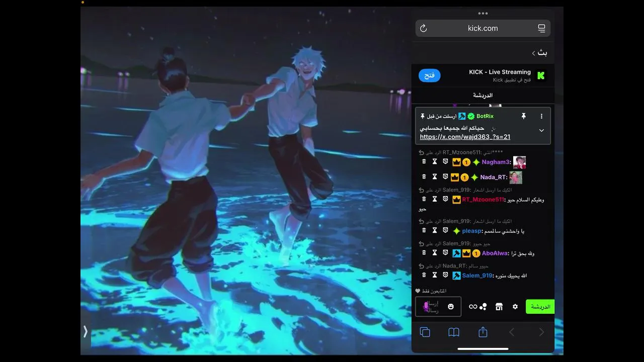Go back with Safari back arrow

512,332
